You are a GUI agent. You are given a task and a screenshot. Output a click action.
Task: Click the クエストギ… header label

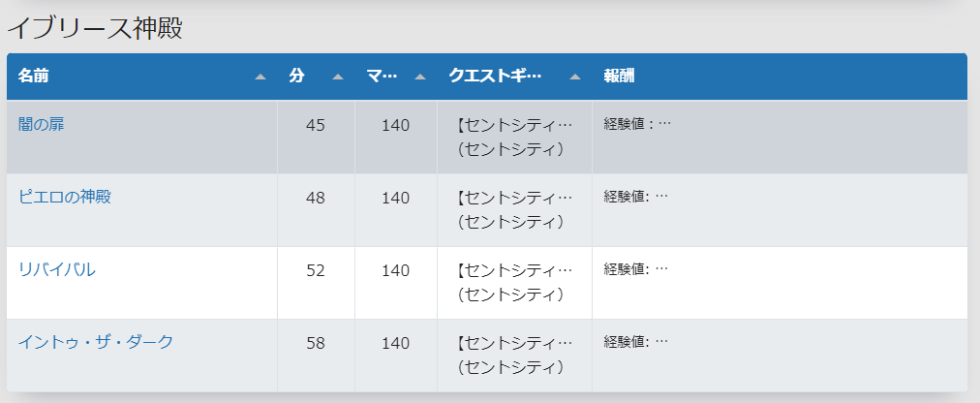[495, 77]
